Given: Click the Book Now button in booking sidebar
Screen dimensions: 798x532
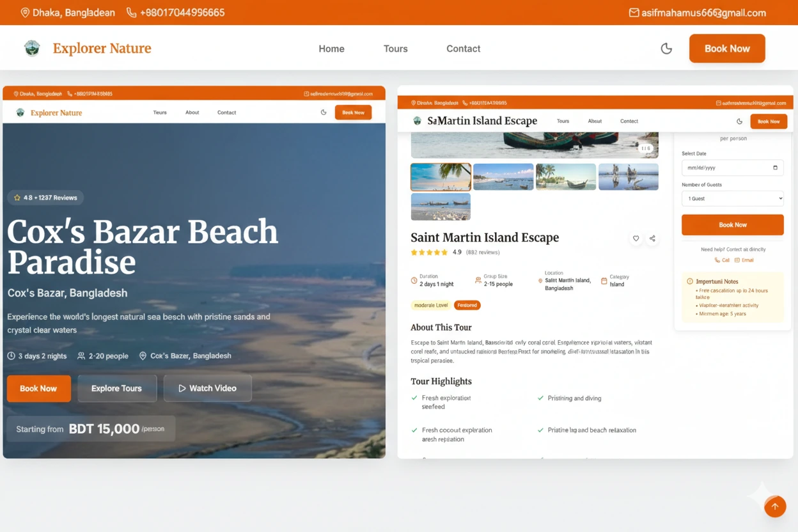Looking at the screenshot, I should [733, 225].
